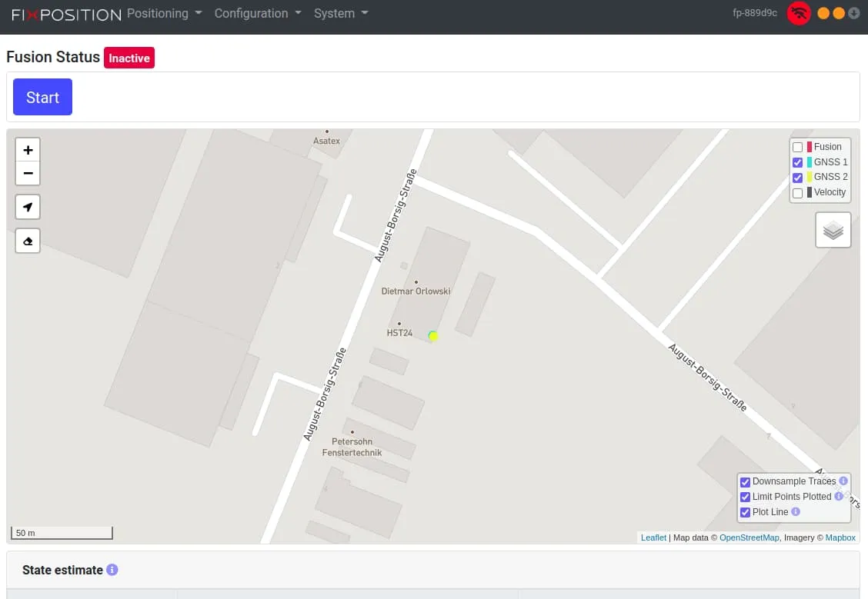Click the locate arrow map button

[x=28, y=207]
